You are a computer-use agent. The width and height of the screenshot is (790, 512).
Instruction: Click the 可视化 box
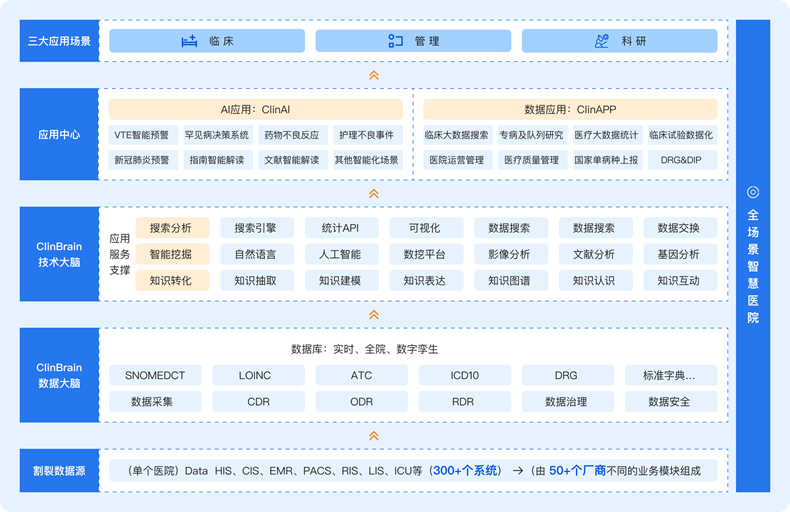click(x=426, y=228)
